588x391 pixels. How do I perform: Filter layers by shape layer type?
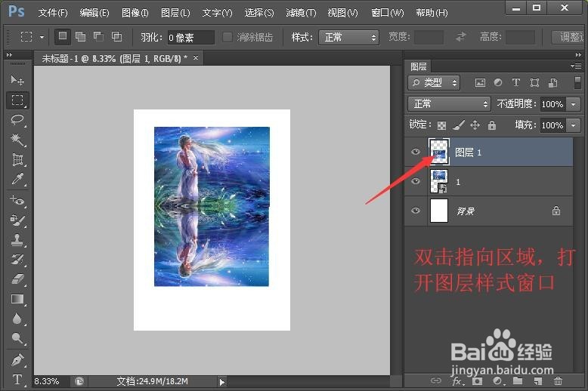(x=534, y=83)
